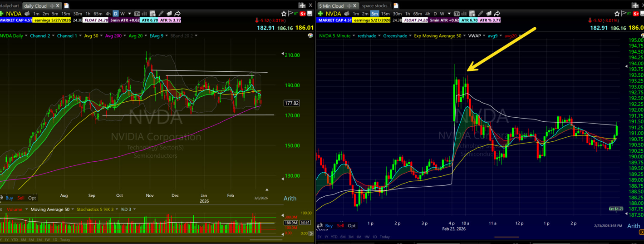
Task: Click the stacked pages icon in daily chart toolbar
Action: [169, 14]
